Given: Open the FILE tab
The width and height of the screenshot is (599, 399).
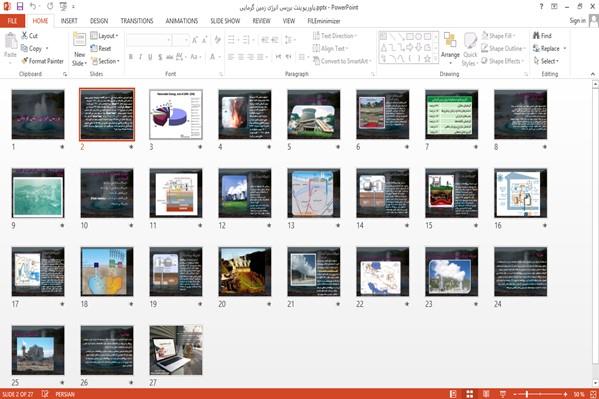Looking at the screenshot, I should coord(12,21).
